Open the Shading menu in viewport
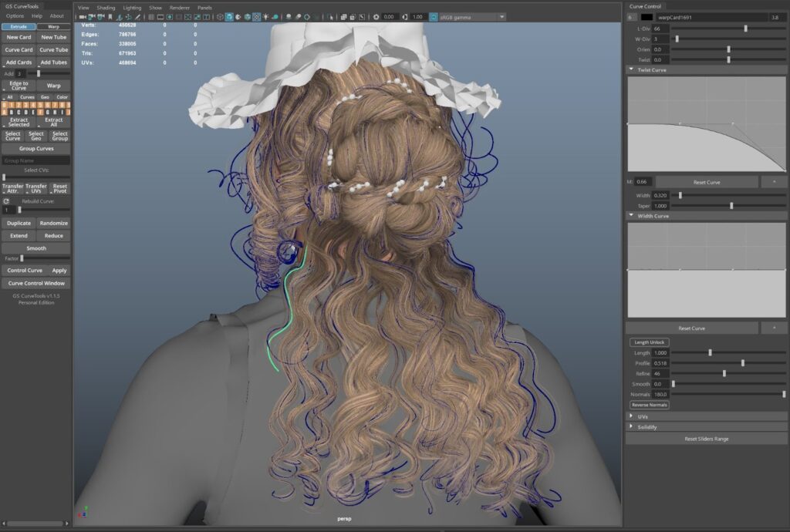The height and width of the screenshot is (532, 790). [106, 7]
